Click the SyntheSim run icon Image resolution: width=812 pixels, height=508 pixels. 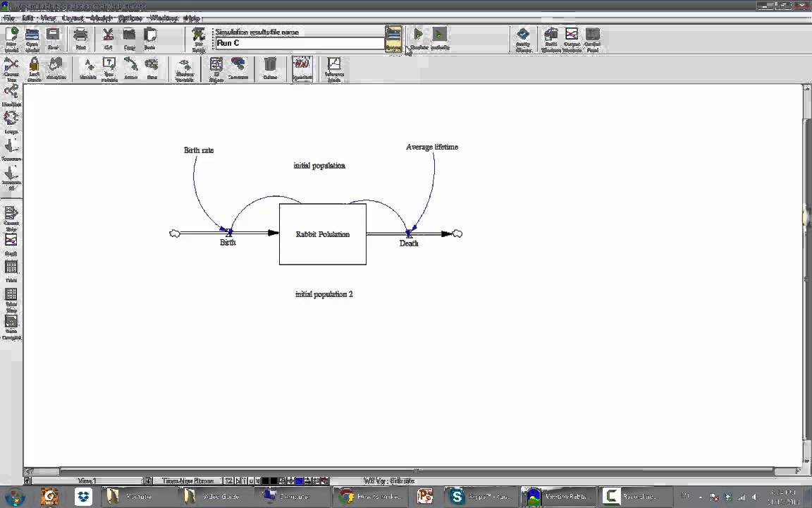(440, 39)
